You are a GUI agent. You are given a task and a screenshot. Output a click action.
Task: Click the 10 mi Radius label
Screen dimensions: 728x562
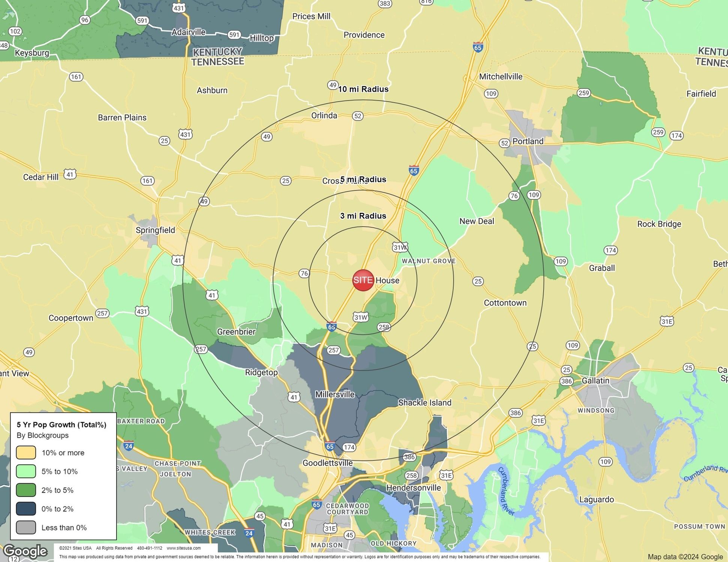click(x=363, y=89)
